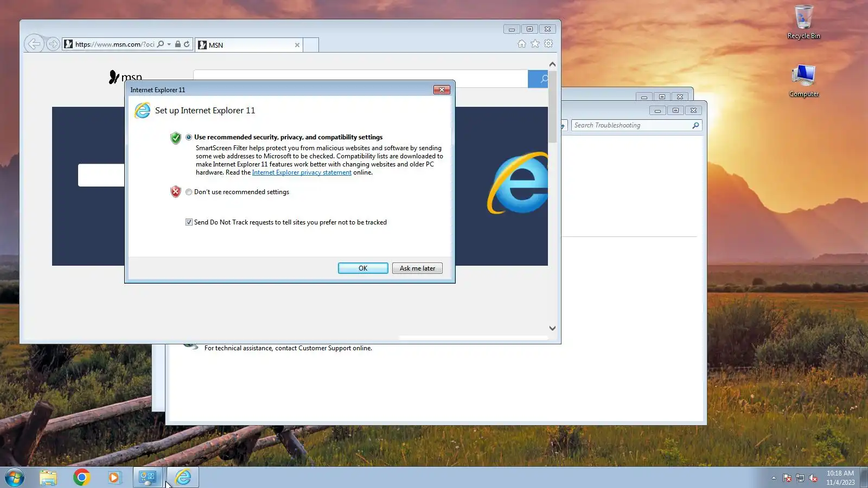This screenshot has height=488, width=868.
Task: Open the network status tray icon
Action: (800, 478)
